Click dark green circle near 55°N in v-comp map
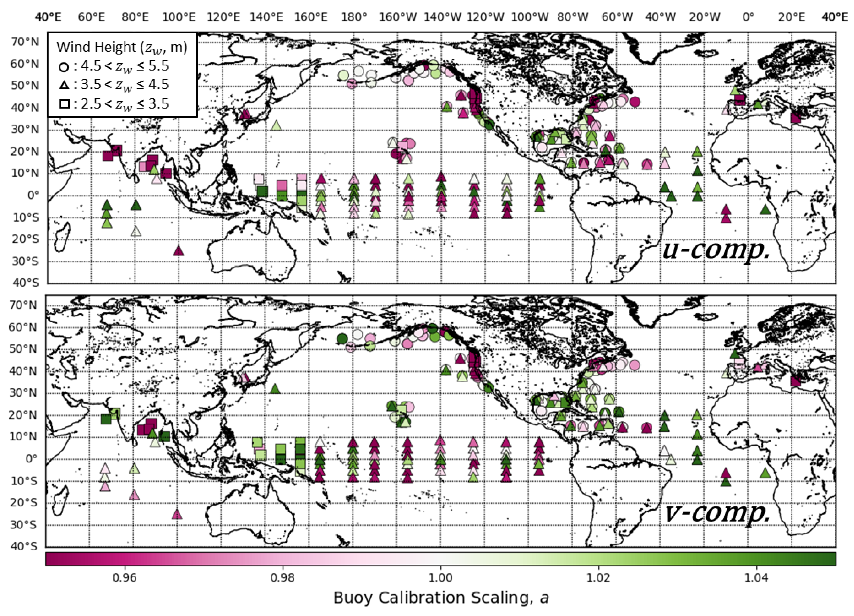Image resolution: width=854 pixels, height=616 pixels. click(x=342, y=338)
